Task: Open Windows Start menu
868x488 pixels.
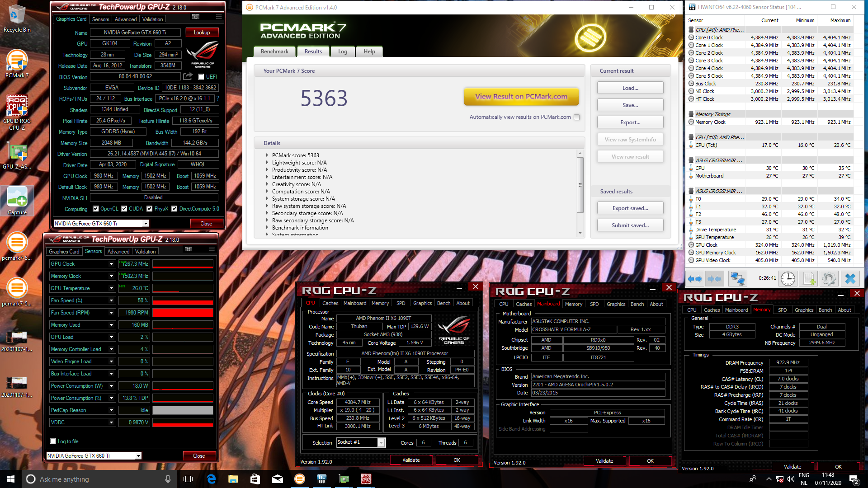Action: 11,479
